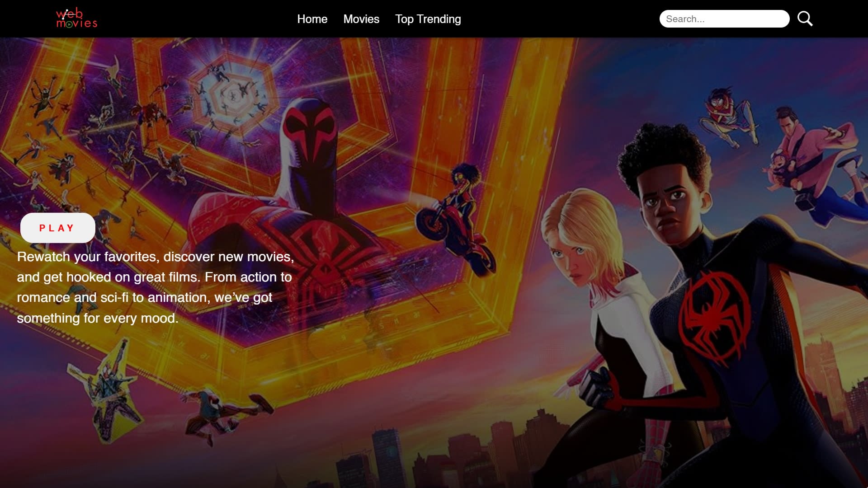Focus the Search input field

click(724, 19)
